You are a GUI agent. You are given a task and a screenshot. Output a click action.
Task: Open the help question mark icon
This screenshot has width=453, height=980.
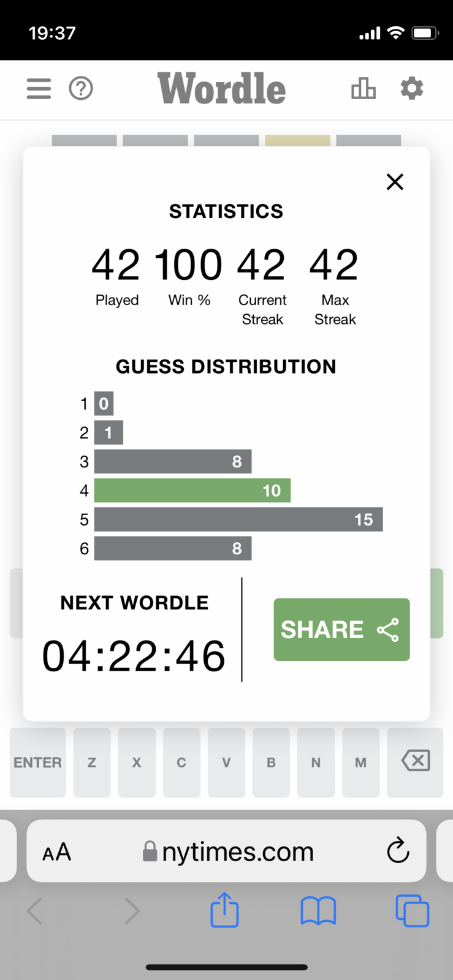point(81,89)
